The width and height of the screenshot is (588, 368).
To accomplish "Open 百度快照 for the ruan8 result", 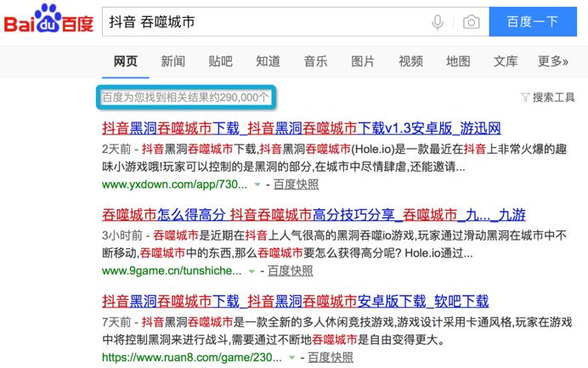I will coord(331,358).
